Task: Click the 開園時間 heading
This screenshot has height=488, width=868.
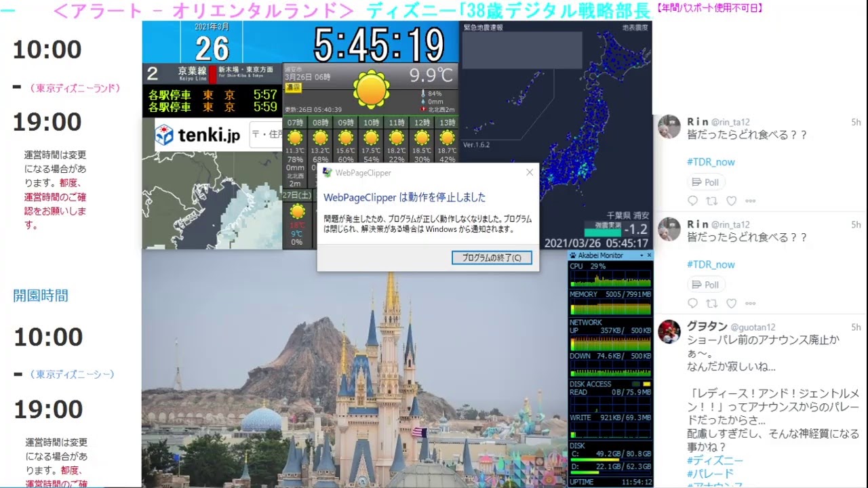Action: pos(41,296)
